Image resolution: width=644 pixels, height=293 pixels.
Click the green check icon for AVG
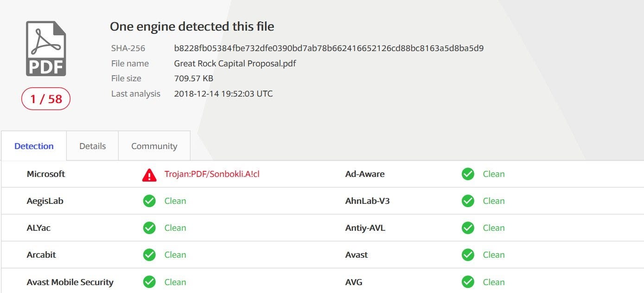(468, 282)
